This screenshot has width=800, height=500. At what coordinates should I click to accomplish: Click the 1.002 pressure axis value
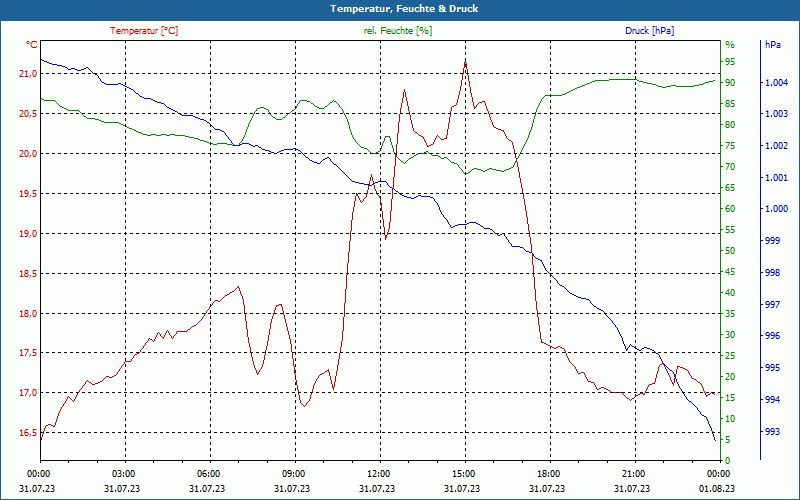[x=777, y=146]
